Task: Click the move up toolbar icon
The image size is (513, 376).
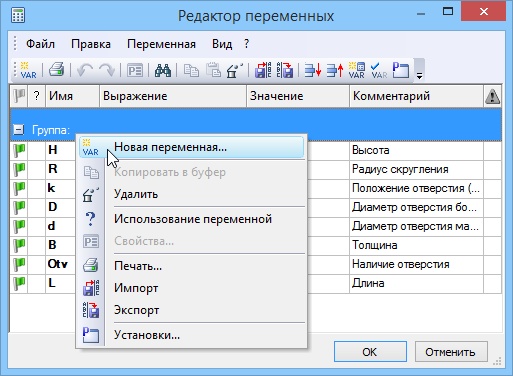Action: coord(335,70)
